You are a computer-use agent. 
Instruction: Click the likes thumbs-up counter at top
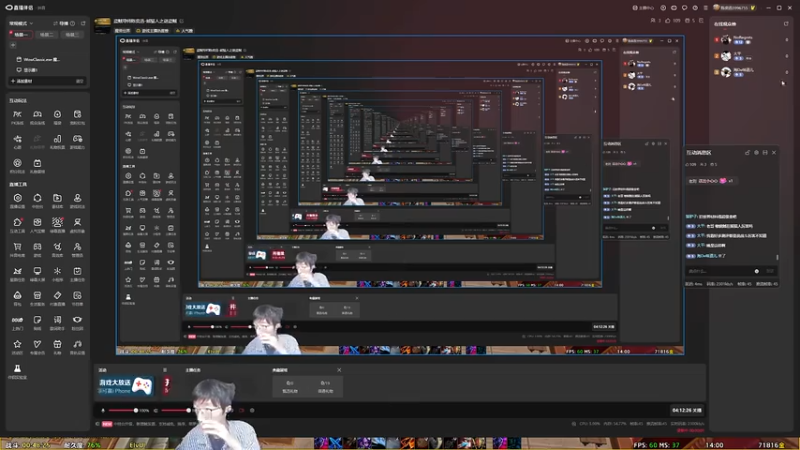672,21
